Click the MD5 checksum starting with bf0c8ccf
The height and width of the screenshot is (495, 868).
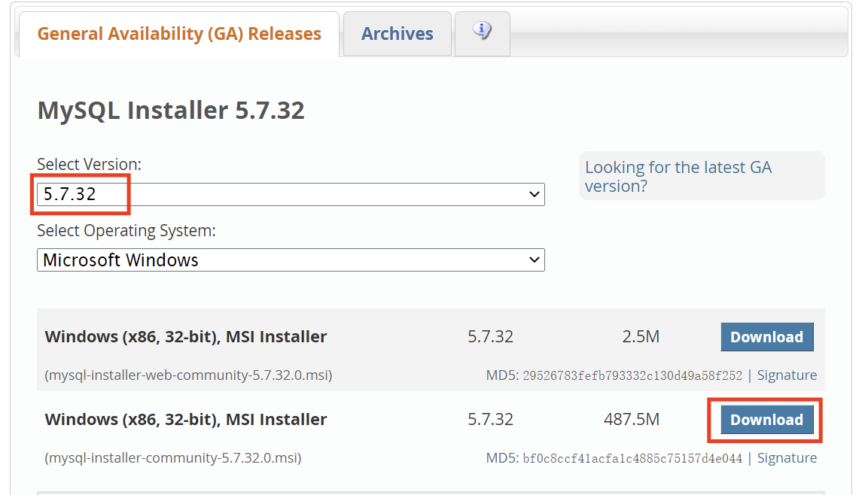pos(632,458)
